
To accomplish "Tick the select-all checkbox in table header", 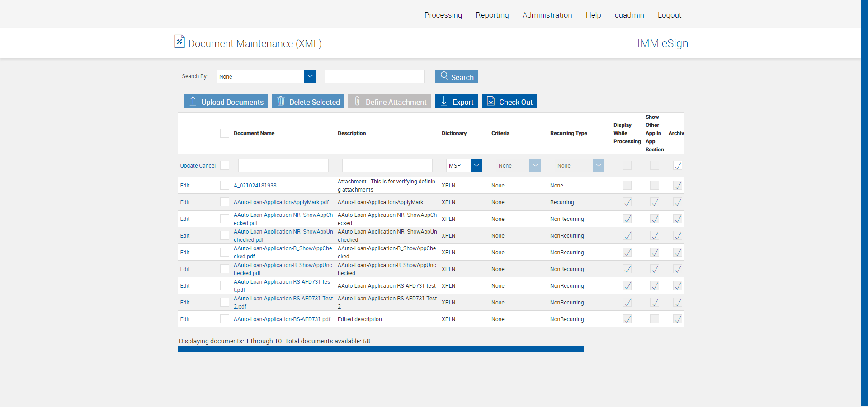I will pos(225,133).
